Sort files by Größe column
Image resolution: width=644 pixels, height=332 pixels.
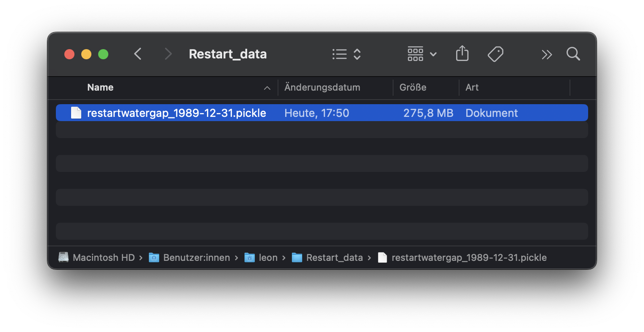(413, 88)
